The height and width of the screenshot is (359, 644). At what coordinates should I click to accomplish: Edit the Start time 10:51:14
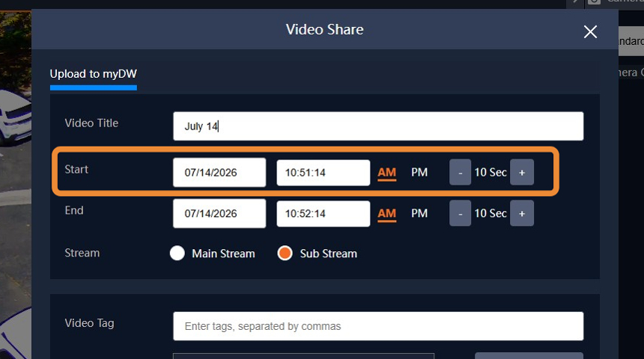[323, 172]
